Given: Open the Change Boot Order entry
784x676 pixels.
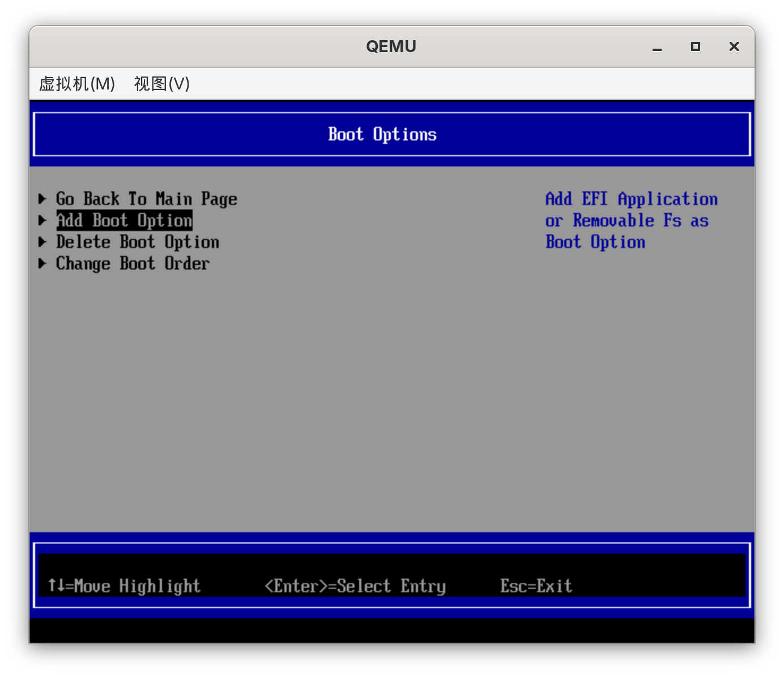Looking at the screenshot, I should tap(133, 264).
